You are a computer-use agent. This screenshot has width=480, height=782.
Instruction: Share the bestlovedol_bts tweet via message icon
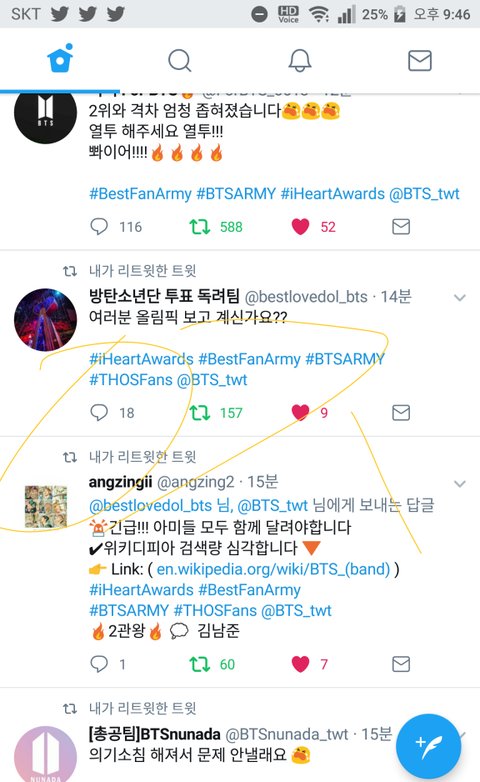coord(401,413)
